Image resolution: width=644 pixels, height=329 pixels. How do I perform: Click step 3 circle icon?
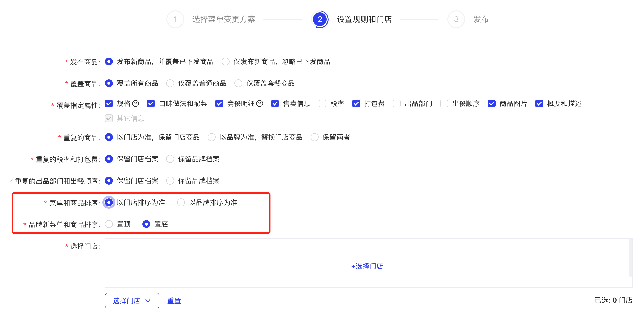click(456, 19)
